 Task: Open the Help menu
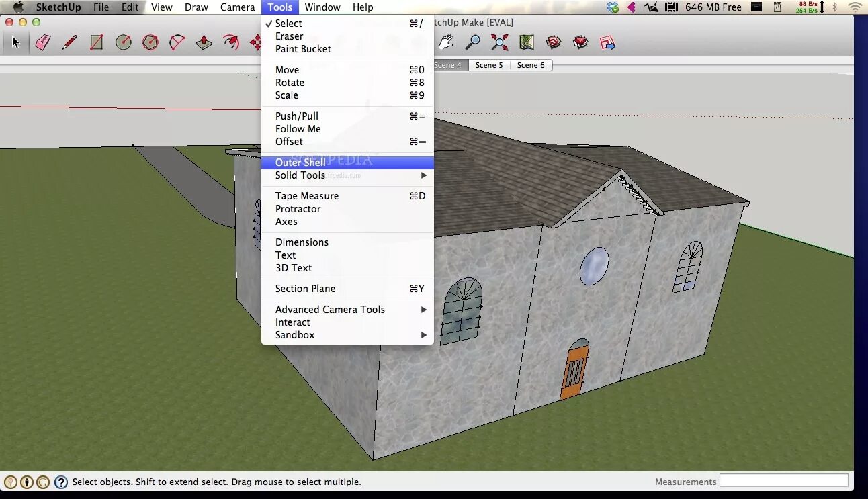click(x=363, y=7)
